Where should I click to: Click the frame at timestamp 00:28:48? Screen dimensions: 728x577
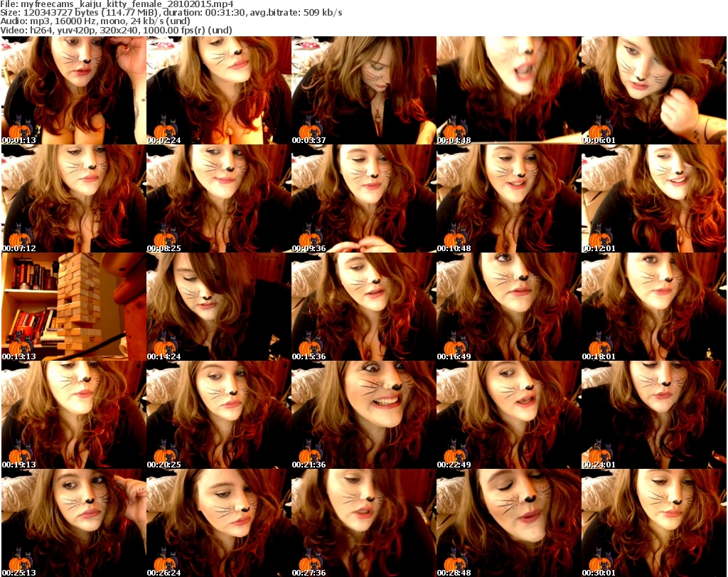pos(509,523)
